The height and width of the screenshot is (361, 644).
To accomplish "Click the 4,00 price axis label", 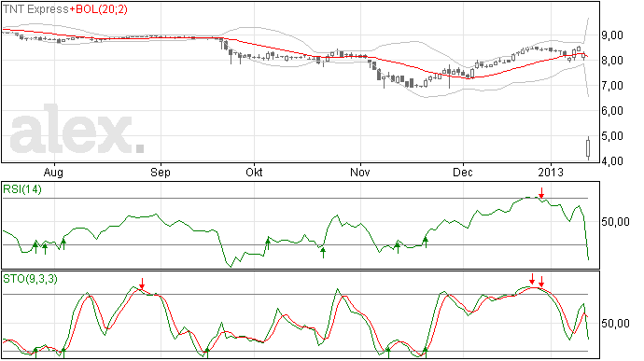I will click(x=612, y=161).
